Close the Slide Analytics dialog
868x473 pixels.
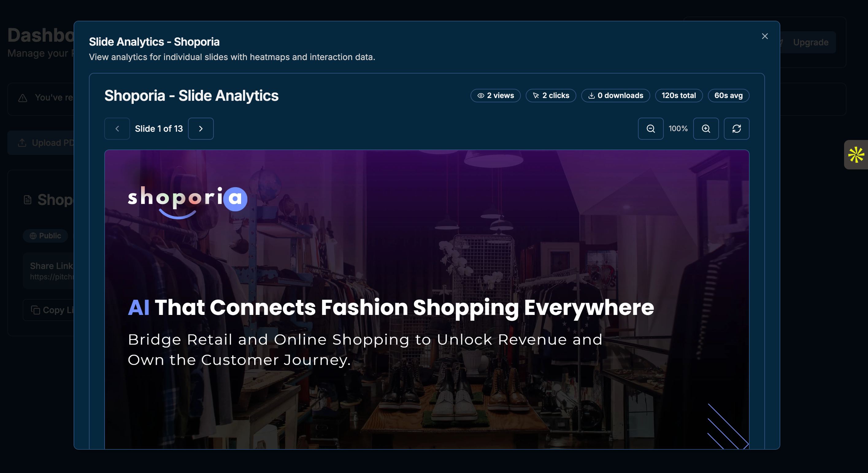pos(765,36)
